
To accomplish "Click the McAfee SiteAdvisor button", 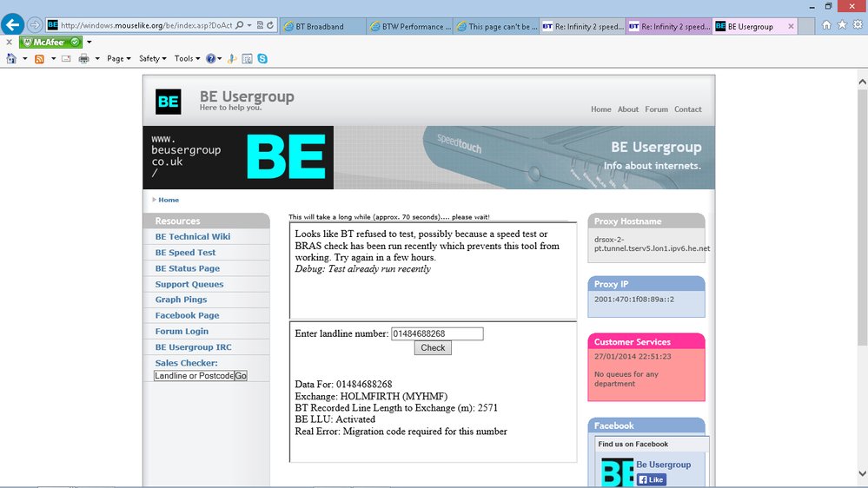I will pos(50,42).
